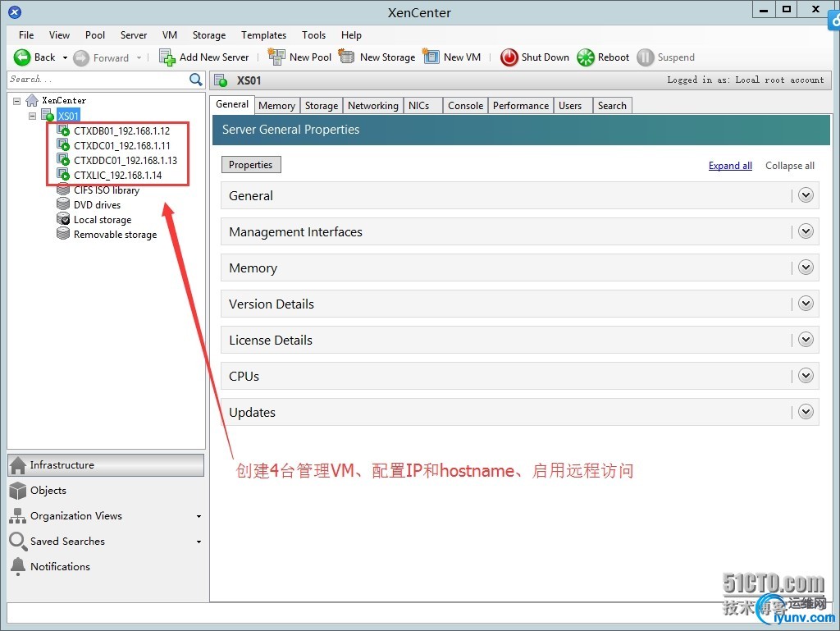Click the CTXDC01 VM running icon

coord(63,145)
